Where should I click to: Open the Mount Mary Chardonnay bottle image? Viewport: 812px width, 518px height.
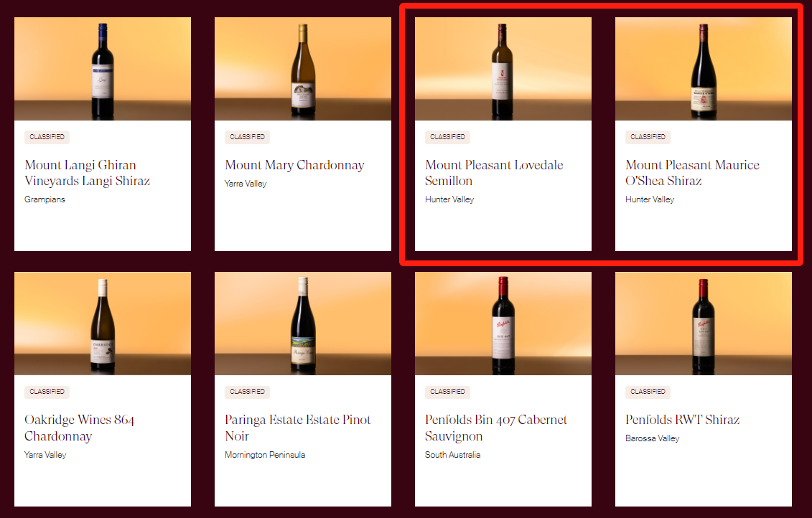(303, 69)
